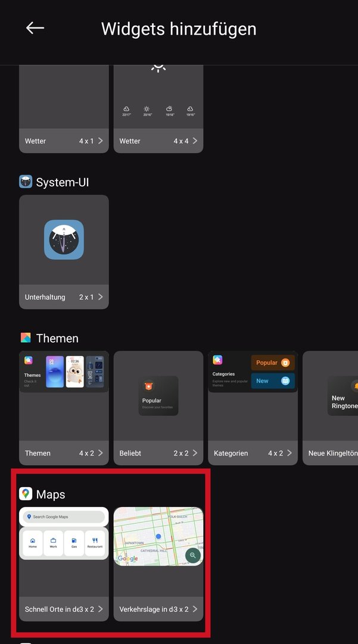Tap the System-UI section header icon
The image size is (358, 644).
click(26, 182)
